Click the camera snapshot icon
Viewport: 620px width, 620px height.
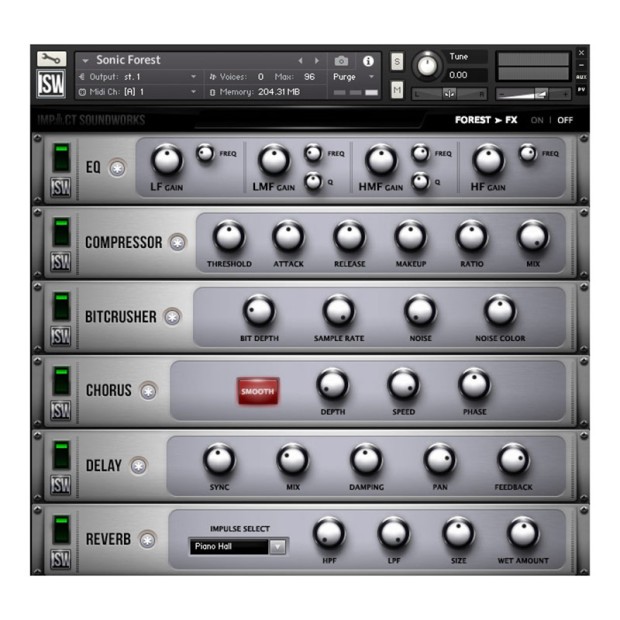341,61
